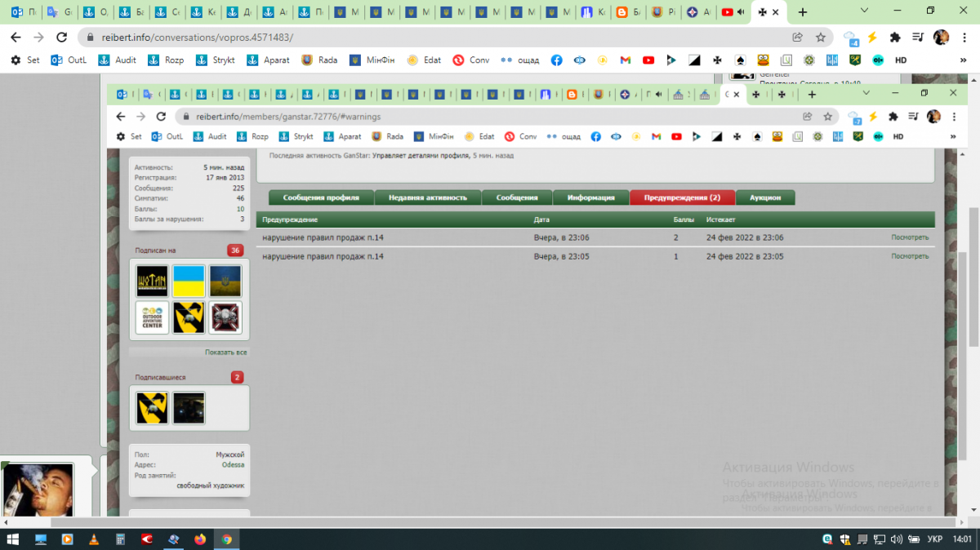Bookmark the back window page with star
This screenshot has height=550, width=980.
(x=821, y=38)
